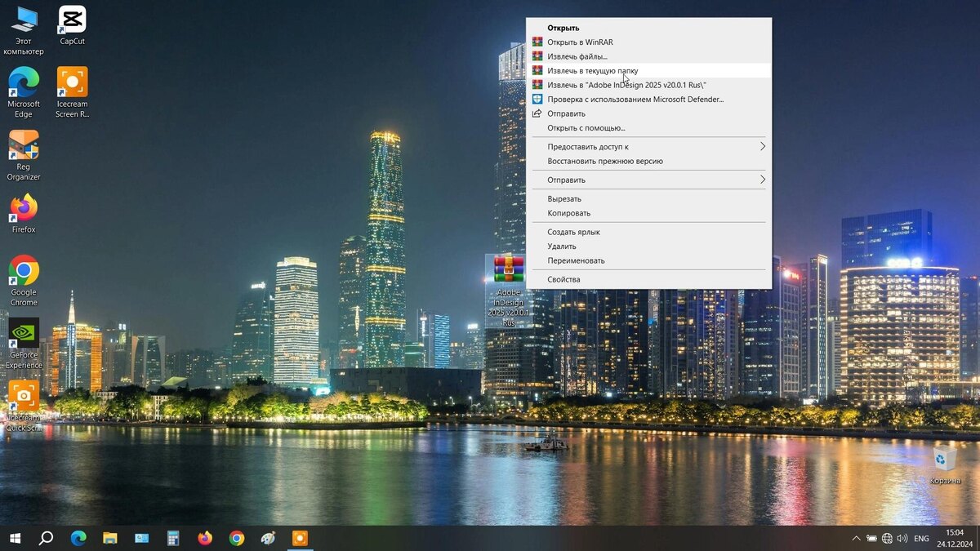Select the Firefox desktop shortcut
This screenshot has height=551, width=980.
click(24, 214)
